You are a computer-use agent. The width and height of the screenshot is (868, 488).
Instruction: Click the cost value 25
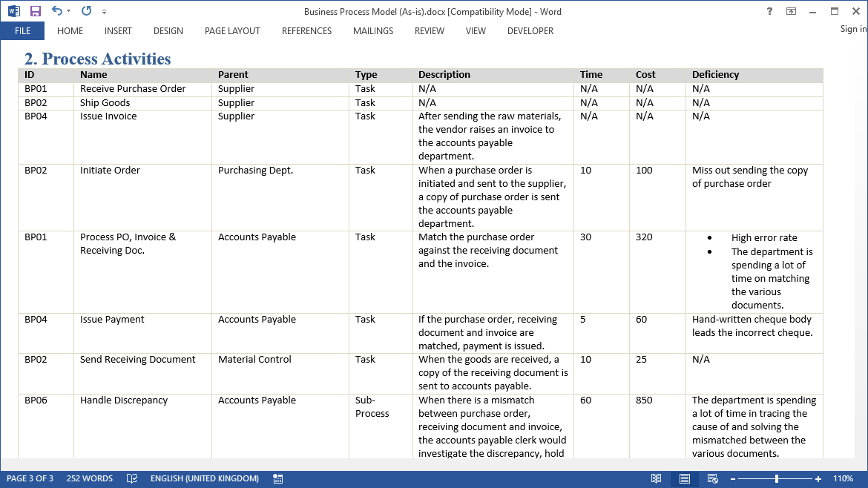point(642,360)
